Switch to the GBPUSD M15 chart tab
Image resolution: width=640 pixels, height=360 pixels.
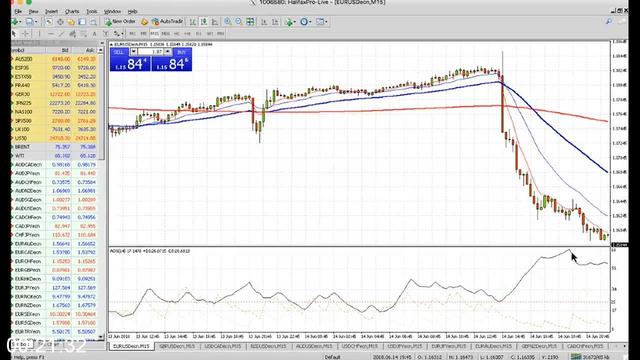pyautogui.click(x=177, y=346)
